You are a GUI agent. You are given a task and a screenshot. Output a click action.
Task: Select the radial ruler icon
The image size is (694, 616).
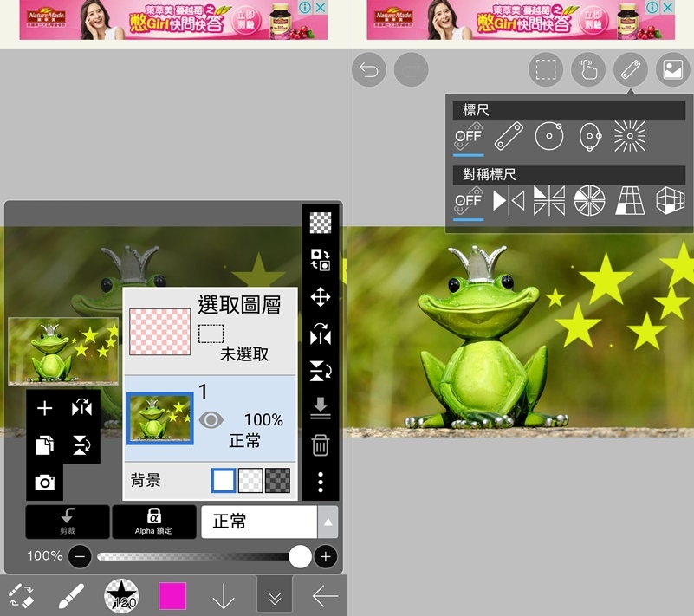630,136
